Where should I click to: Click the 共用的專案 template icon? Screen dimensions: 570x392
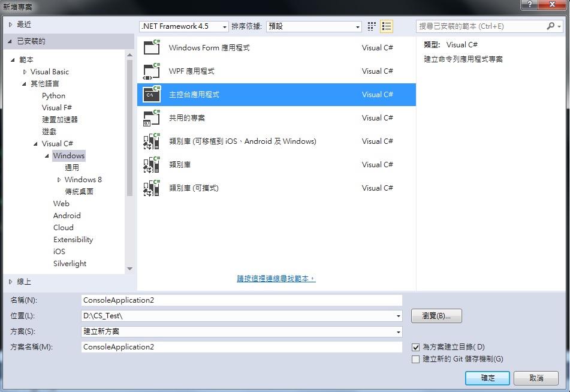point(152,118)
